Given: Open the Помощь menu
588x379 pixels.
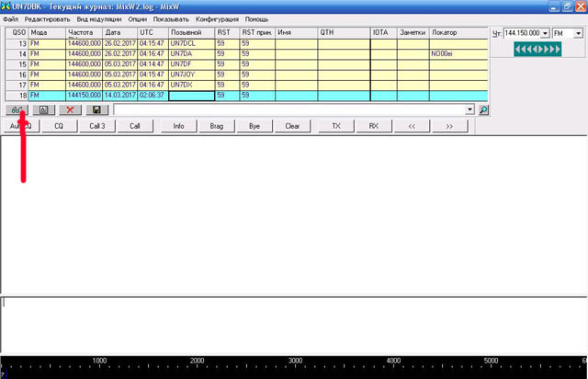Looking at the screenshot, I should coord(256,19).
